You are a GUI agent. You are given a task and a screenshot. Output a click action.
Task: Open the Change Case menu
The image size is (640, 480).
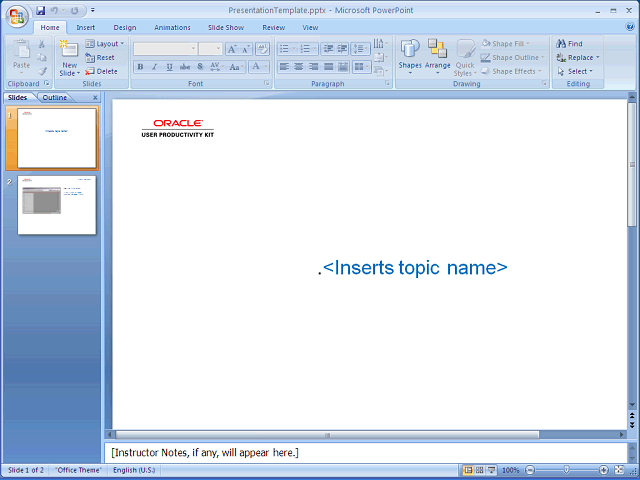coord(236,67)
